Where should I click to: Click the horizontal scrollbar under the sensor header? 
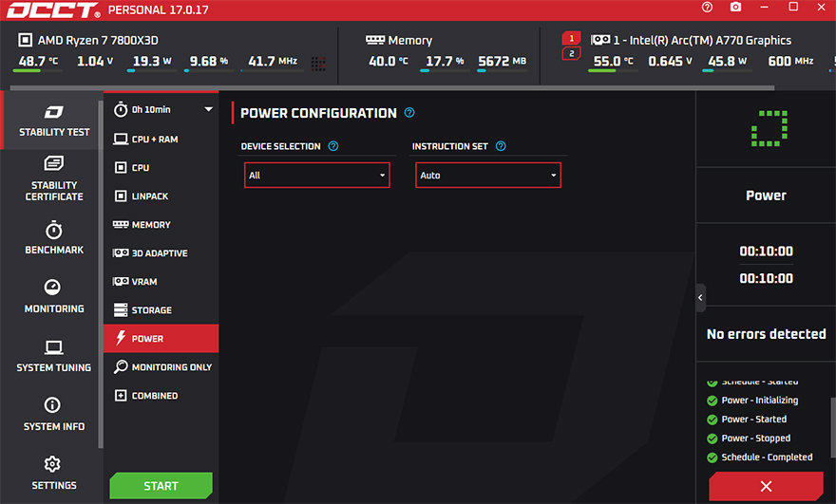391,88
